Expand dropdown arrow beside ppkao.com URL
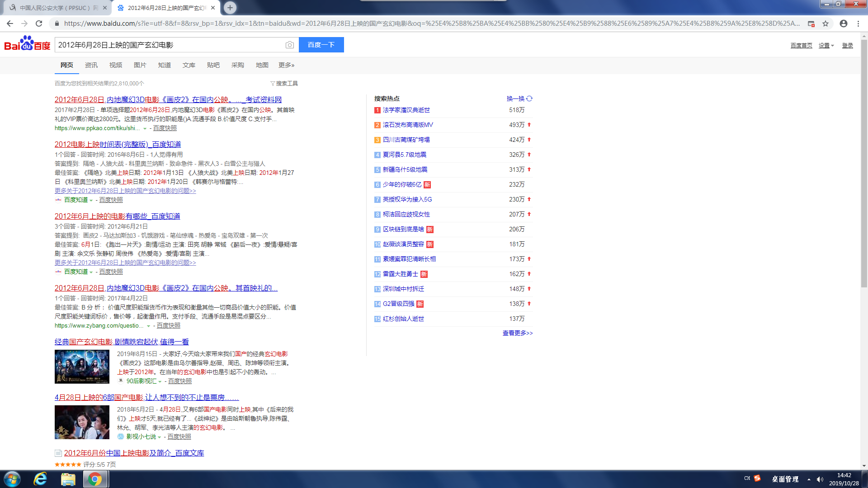 click(145, 129)
